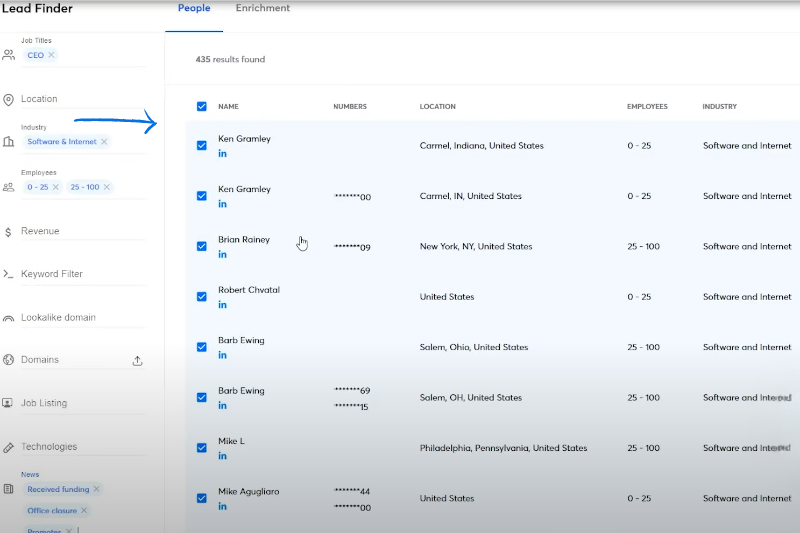Click the upload icon next to Domains
Image resolution: width=800 pixels, height=533 pixels.
coord(137,361)
